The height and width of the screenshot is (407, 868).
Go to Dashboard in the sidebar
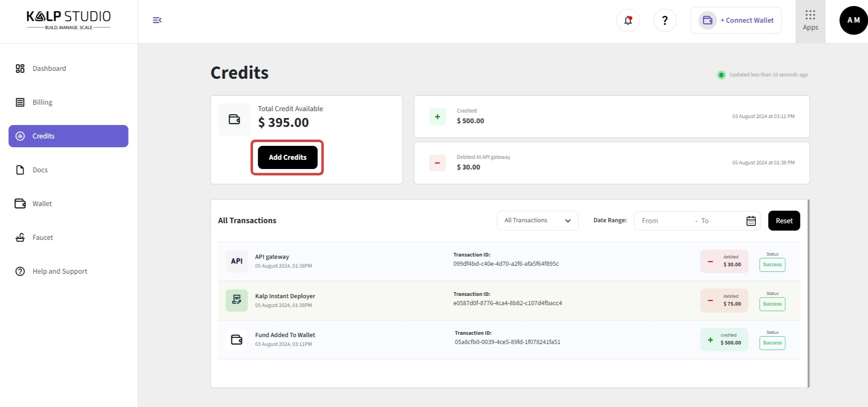click(x=49, y=69)
